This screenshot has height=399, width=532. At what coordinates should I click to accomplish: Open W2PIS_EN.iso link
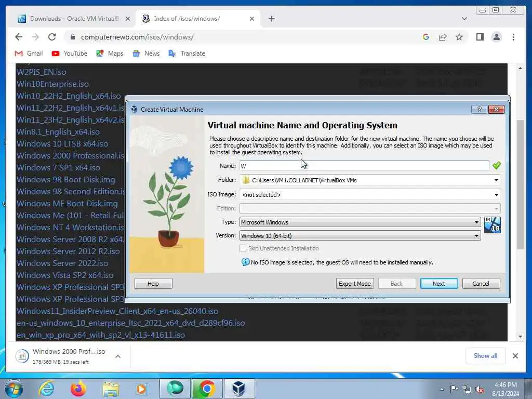[x=42, y=72]
